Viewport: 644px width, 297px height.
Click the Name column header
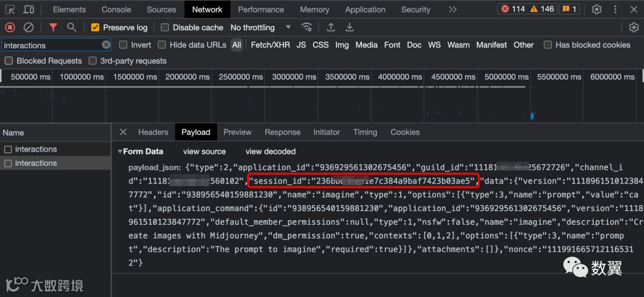[x=55, y=132]
